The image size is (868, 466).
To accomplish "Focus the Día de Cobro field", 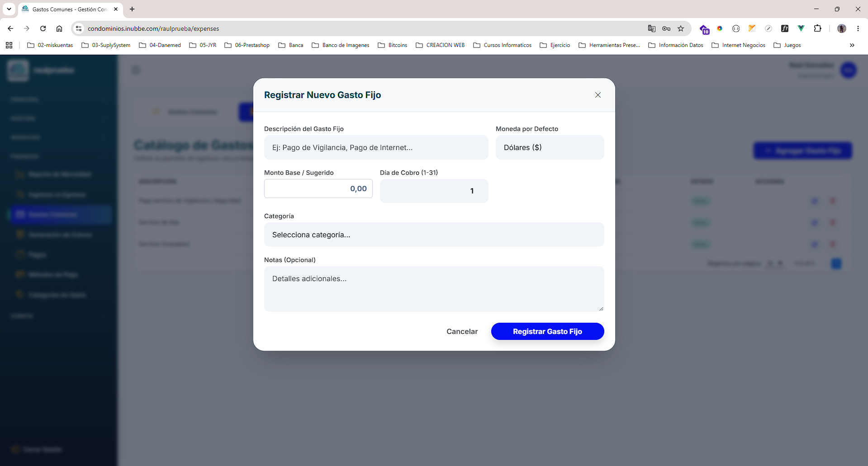I will pos(434,191).
